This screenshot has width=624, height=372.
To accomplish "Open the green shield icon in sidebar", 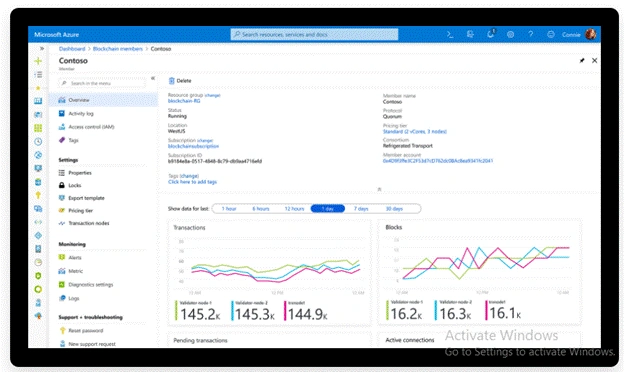I will [x=38, y=276].
